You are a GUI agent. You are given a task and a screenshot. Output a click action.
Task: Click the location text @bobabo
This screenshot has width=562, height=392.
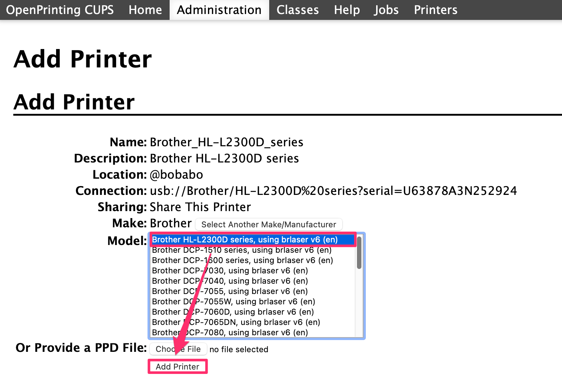[176, 175]
